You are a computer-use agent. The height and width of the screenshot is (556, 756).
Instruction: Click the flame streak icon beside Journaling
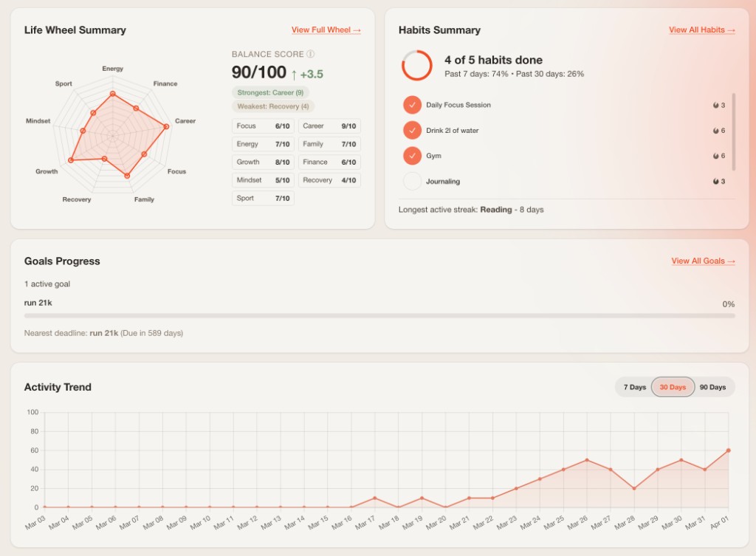(715, 182)
